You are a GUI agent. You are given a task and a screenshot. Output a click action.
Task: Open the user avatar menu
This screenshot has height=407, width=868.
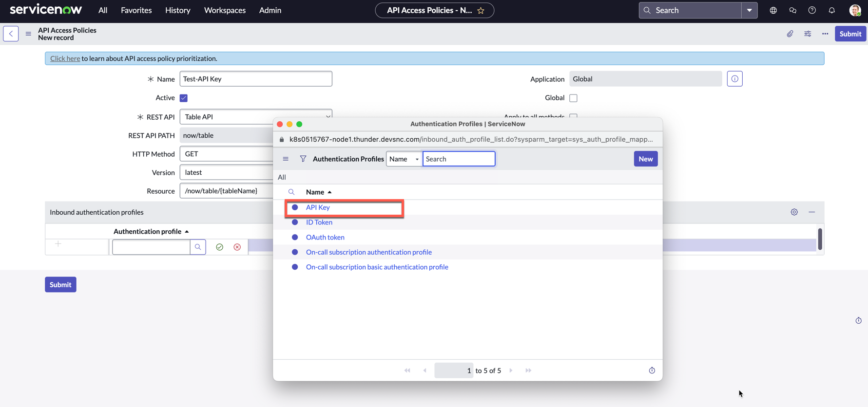[855, 10]
